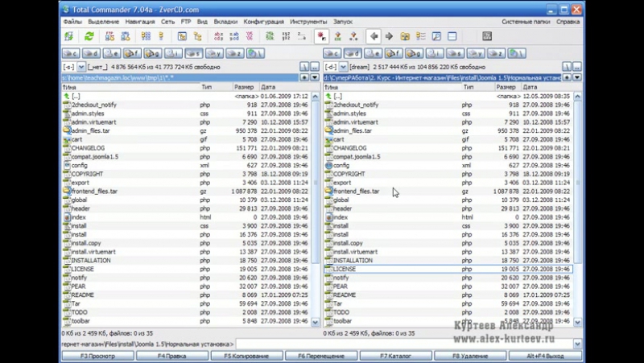This screenshot has width=644, height=363.
Task: Click the F6 Перемещение button
Action: click(321, 356)
